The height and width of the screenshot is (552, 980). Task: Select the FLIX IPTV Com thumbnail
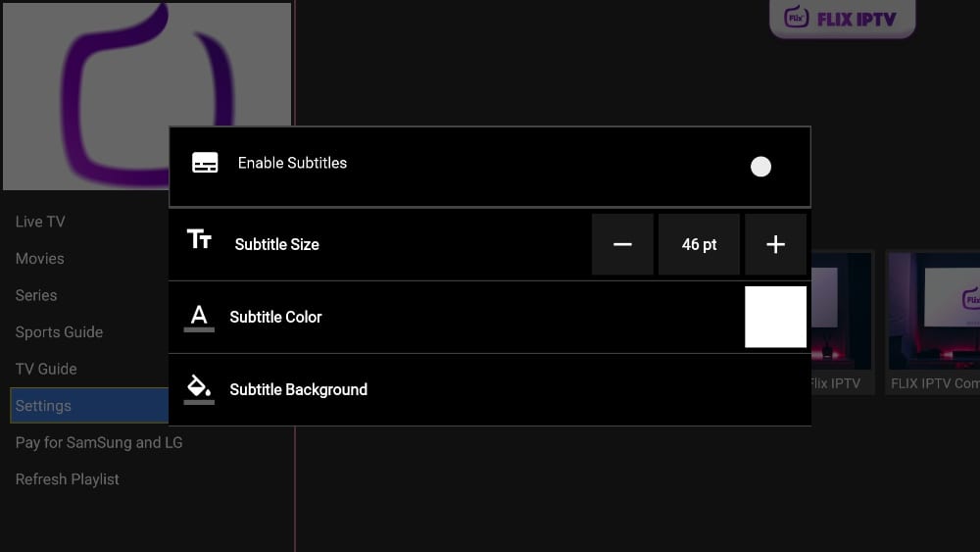pos(933,322)
